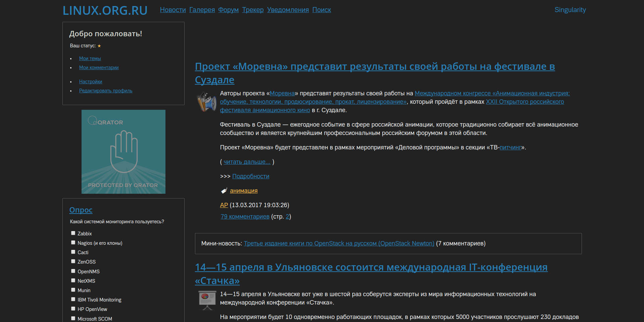Open author AP's profile link

point(224,205)
